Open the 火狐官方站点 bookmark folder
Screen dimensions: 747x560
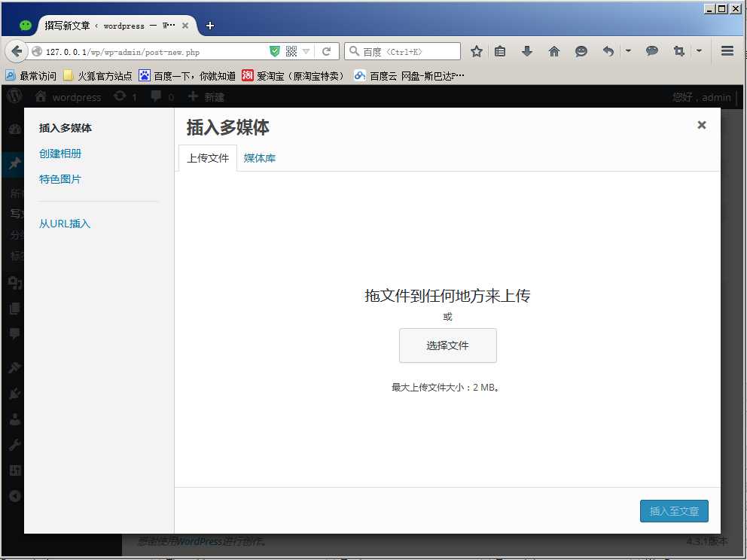coord(98,76)
